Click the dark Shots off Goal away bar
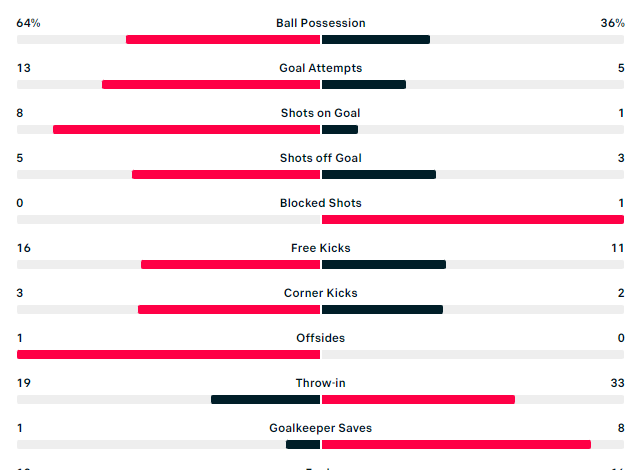This screenshot has height=470, width=630. [379, 175]
